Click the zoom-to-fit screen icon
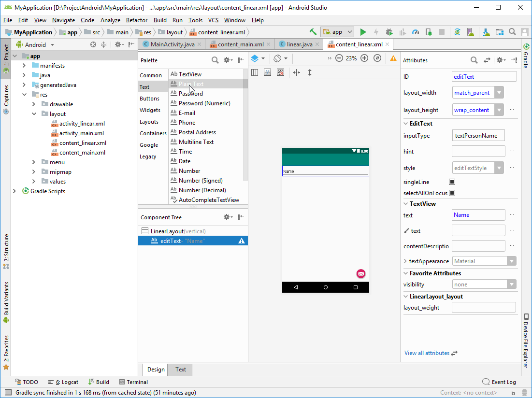This screenshot has width=532, height=398. click(377, 58)
